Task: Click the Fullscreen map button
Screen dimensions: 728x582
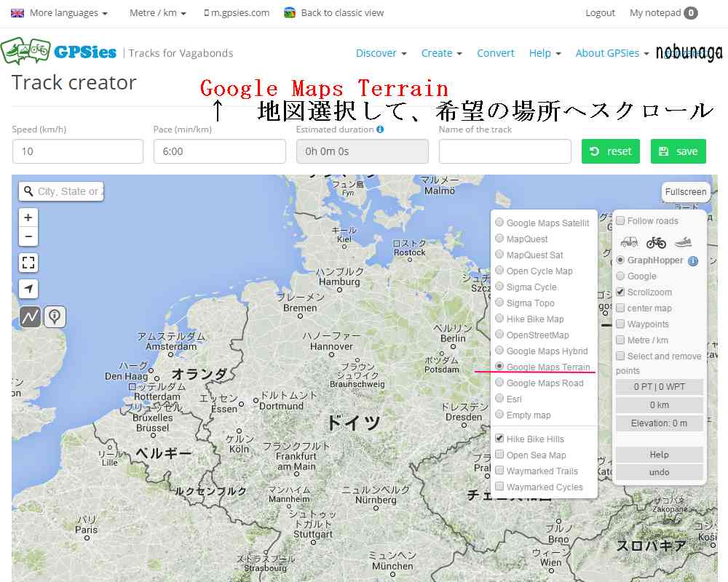Action: click(x=686, y=191)
